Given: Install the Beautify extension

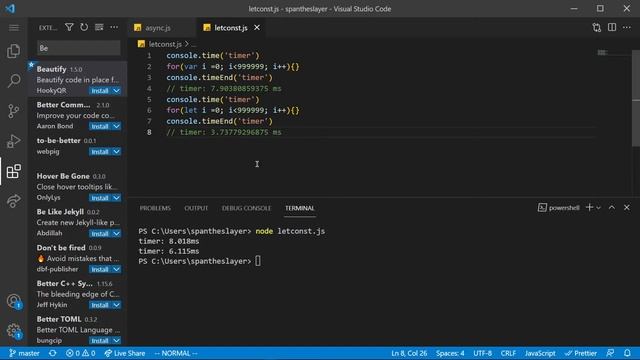Looking at the screenshot, I should pos(100,91).
